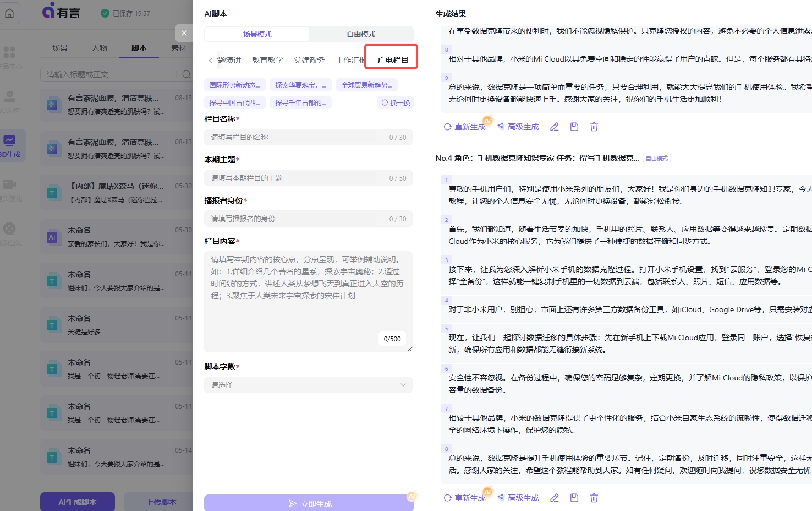
Task: Open the 脚本字数 dropdown
Action: tap(308, 385)
